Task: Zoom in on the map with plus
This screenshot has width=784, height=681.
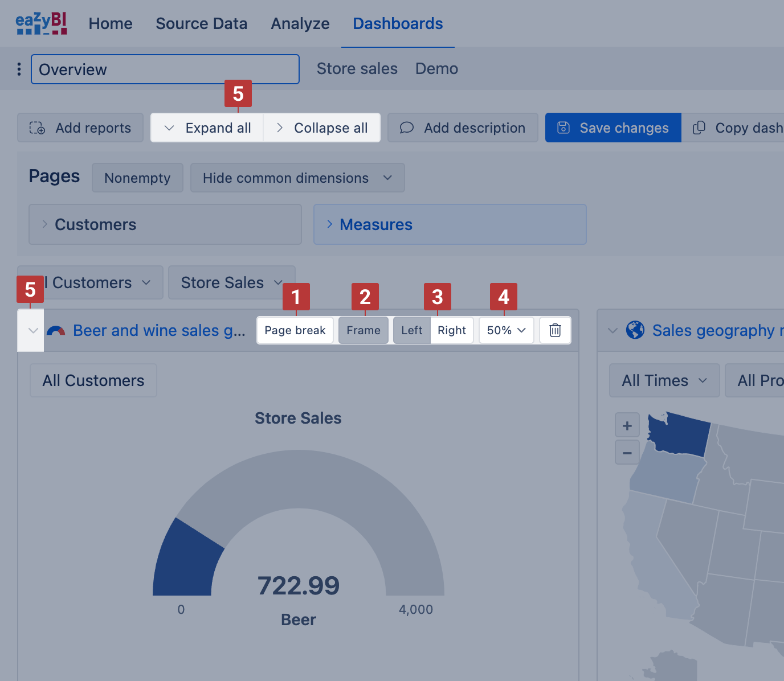Action: coord(627,425)
